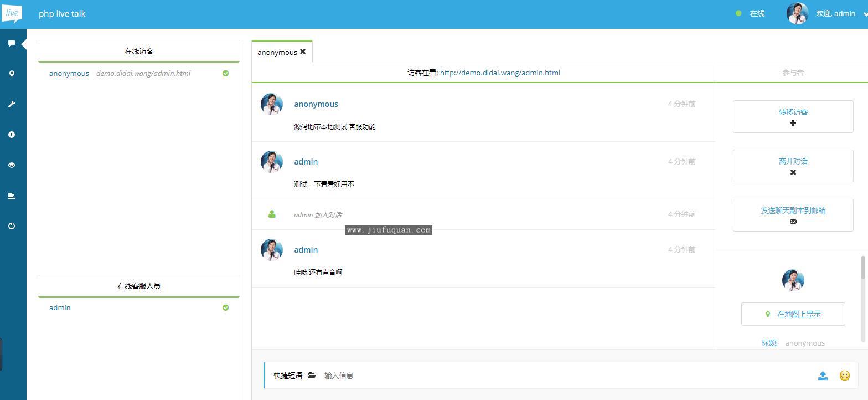Click the map pin sidebar icon
The width and height of the screenshot is (868, 400).
tap(12, 74)
